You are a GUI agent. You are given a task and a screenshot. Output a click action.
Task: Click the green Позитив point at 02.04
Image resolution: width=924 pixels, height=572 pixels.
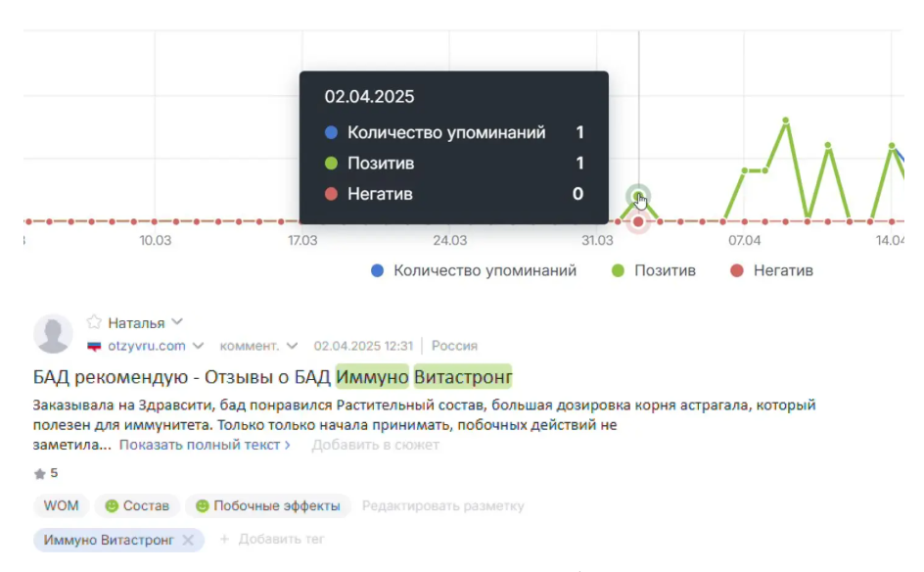click(x=637, y=196)
